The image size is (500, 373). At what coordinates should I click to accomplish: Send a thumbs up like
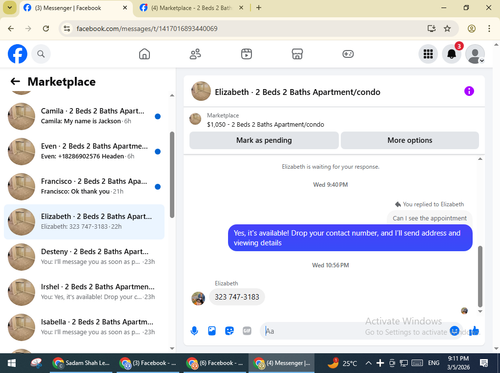click(x=474, y=331)
